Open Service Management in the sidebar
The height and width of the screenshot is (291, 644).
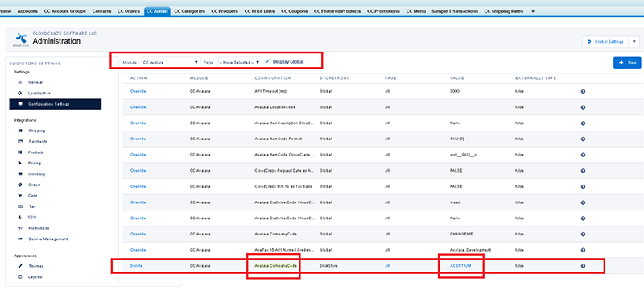pyautogui.click(x=48, y=239)
